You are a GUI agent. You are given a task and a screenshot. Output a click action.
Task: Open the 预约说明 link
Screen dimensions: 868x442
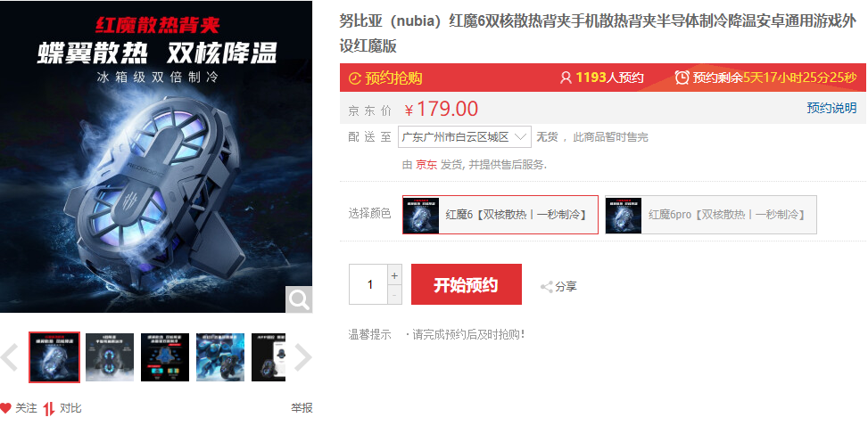pyautogui.click(x=831, y=108)
